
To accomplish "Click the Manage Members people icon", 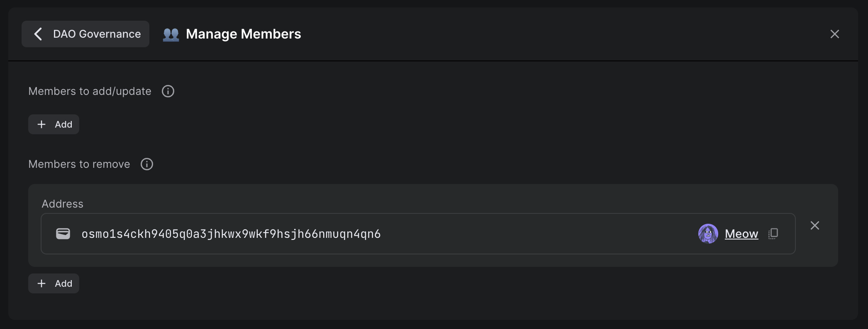I will coord(171,34).
